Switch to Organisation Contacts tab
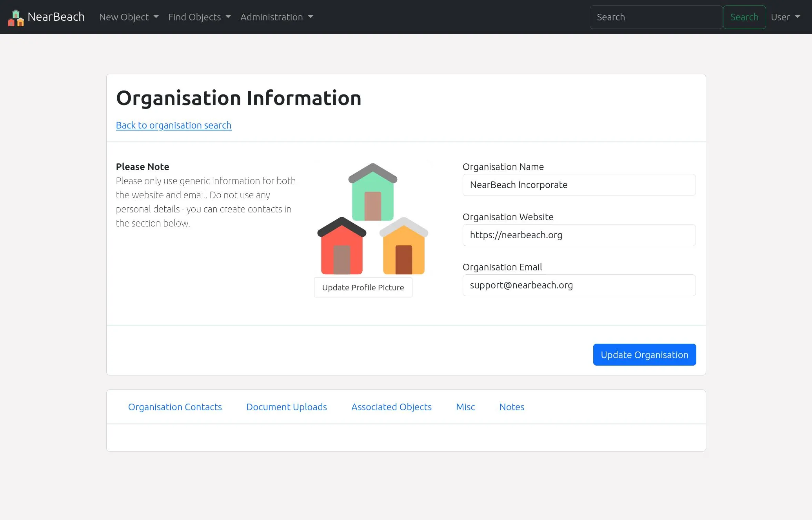The width and height of the screenshot is (812, 520). 175,407
